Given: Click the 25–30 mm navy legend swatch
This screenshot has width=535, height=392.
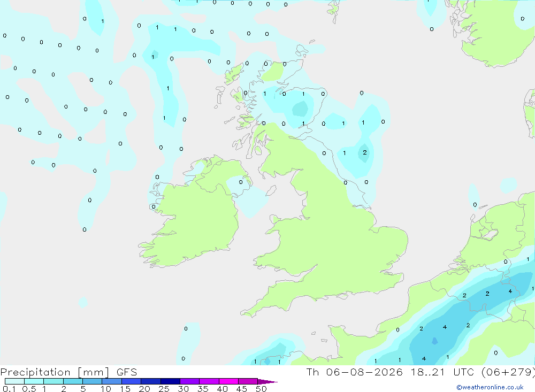Looking at the screenshot, I should (x=170, y=381).
